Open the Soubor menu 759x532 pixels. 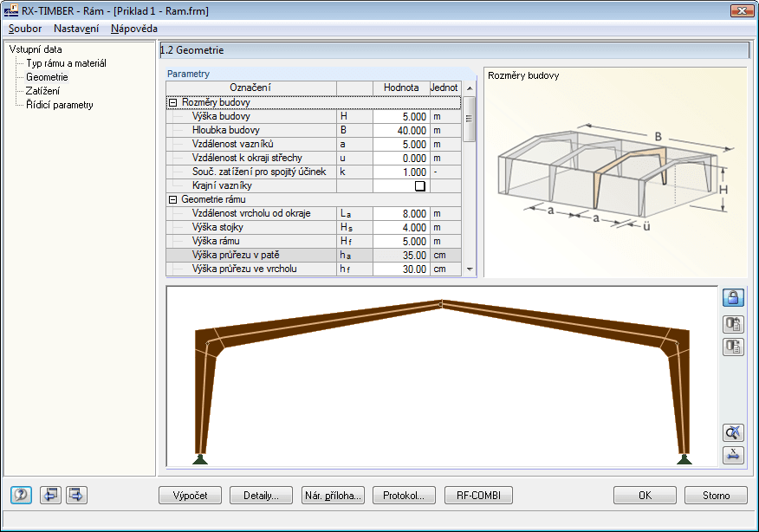pos(24,29)
